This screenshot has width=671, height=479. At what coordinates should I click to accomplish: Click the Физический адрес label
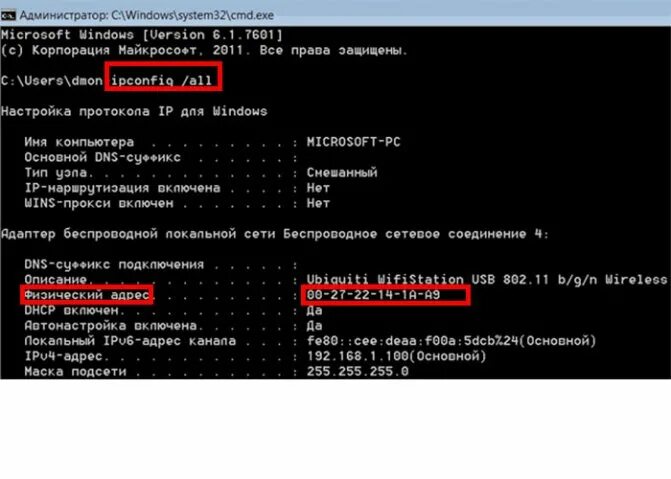(x=87, y=295)
